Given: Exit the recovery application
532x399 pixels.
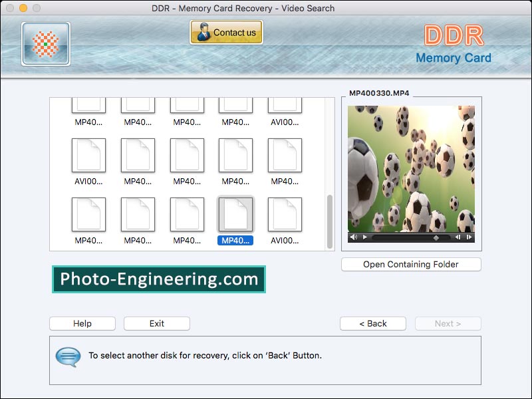Looking at the screenshot, I should [x=156, y=323].
